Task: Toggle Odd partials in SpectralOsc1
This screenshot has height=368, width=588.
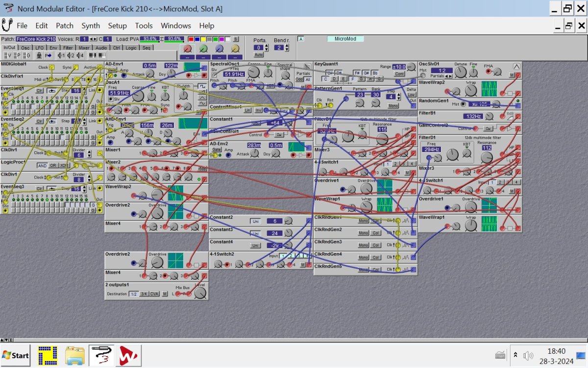Action: coord(299,79)
